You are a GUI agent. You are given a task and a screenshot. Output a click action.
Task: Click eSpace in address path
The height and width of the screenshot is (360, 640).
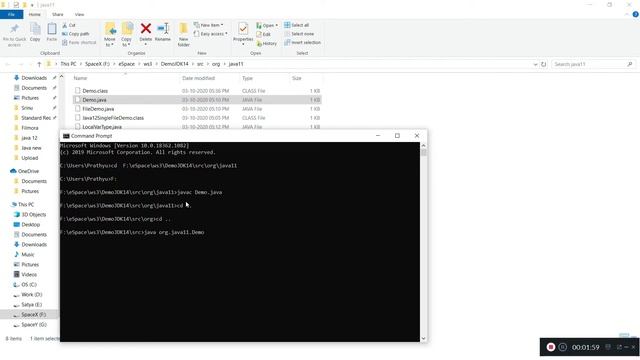[x=127, y=64]
